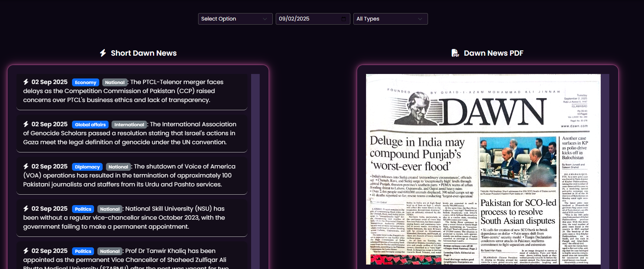Click lightning icon on PTCL-Telenor merger news
The width and height of the screenshot is (644, 269).
(x=26, y=82)
